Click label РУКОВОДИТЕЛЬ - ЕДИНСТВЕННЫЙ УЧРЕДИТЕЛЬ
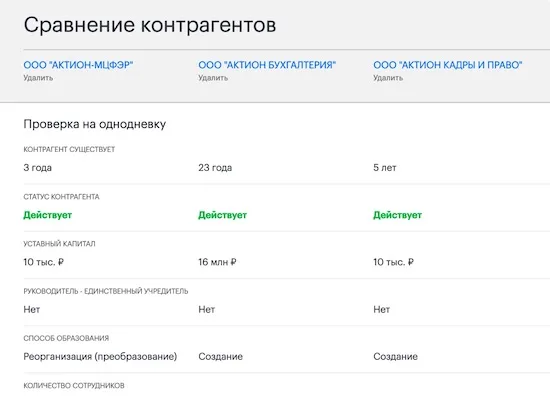Viewport: 550px width, 400px height. 106,291
